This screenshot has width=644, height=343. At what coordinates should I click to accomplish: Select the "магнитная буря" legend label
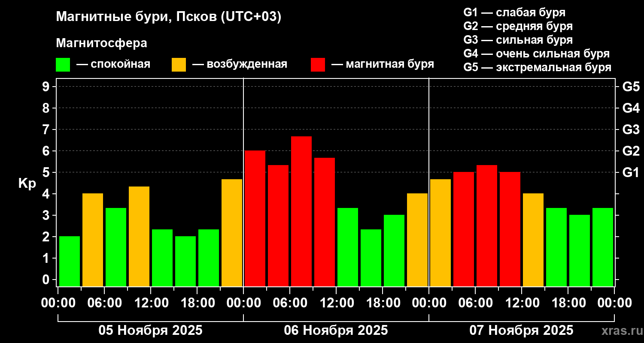coord(389,64)
